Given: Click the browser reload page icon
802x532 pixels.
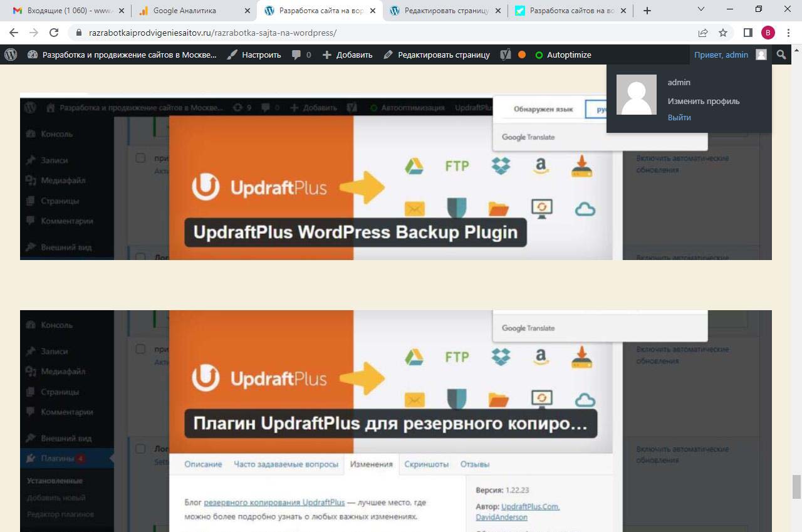Looking at the screenshot, I should tap(54, 33).
